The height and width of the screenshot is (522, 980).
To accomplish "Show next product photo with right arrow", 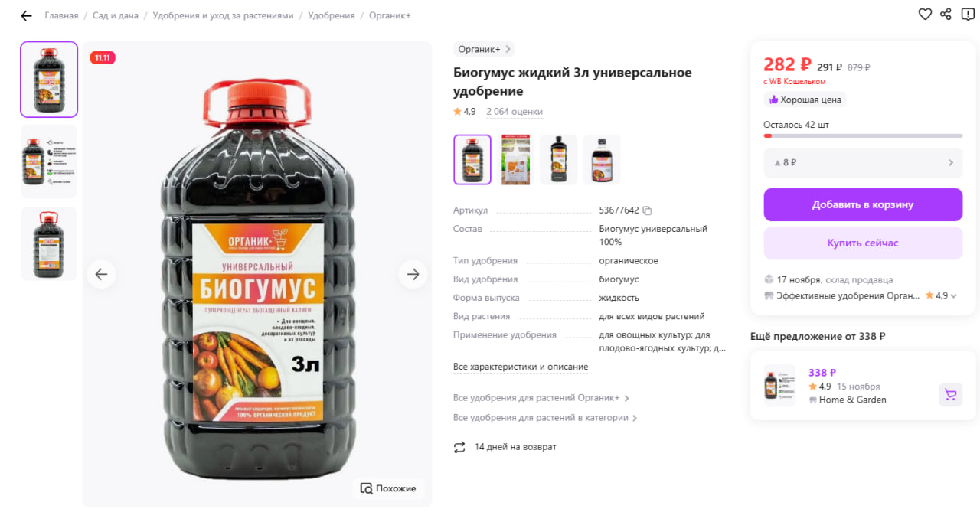I will [413, 274].
